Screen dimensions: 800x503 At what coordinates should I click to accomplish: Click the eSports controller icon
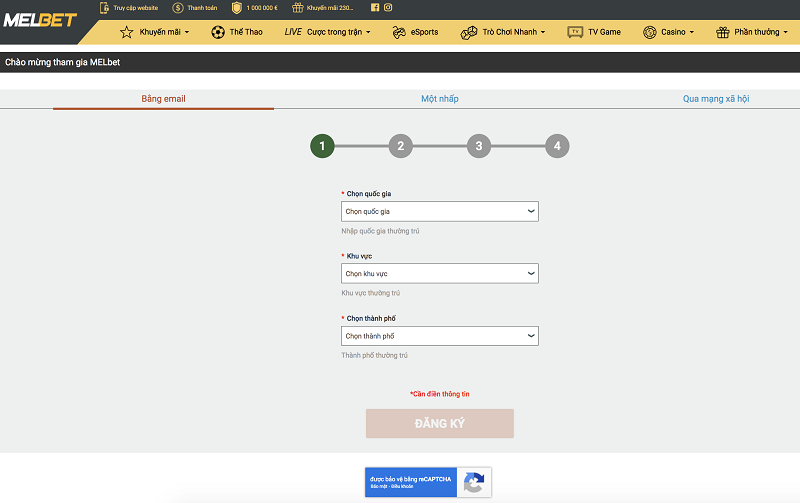[x=399, y=32]
